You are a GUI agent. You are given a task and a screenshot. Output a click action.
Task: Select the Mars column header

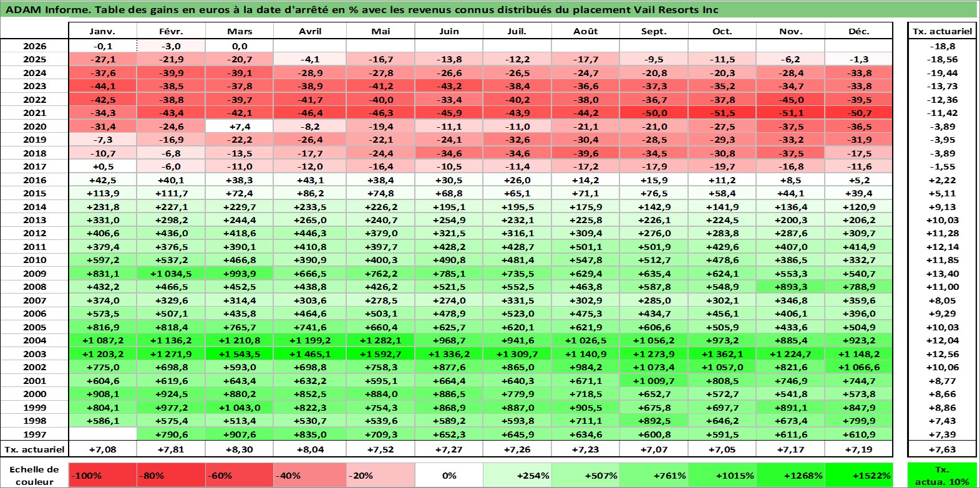click(240, 31)
